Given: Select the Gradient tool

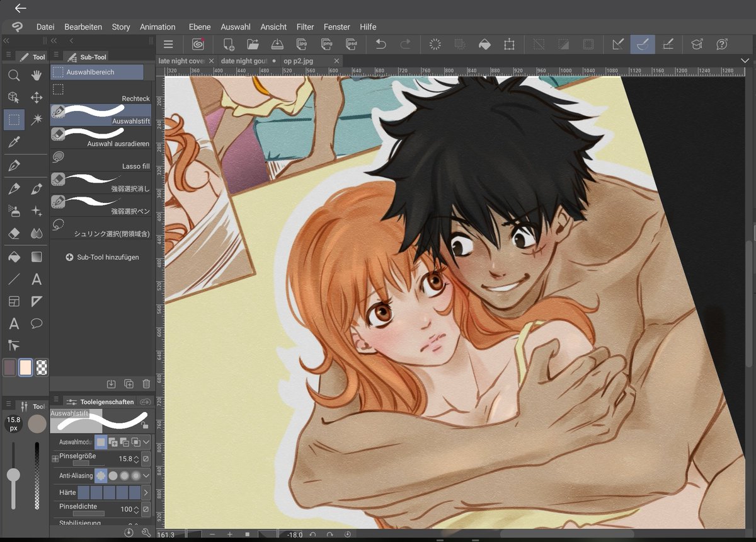Looking at the screenshot, I should (37, 257).
